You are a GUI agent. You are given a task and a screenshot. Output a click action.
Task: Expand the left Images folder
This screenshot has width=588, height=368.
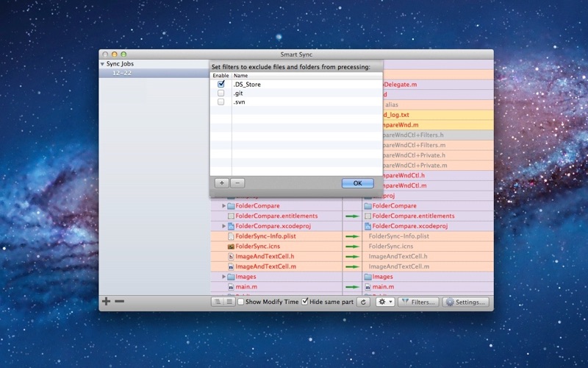click(x=224, y=276)
